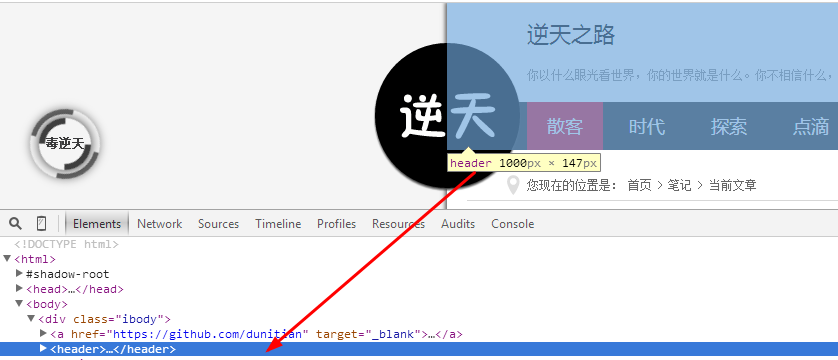Viewport: 838px width, 360px height.
Task: Switch to the Timeline tab
Action: coord(278,224)
